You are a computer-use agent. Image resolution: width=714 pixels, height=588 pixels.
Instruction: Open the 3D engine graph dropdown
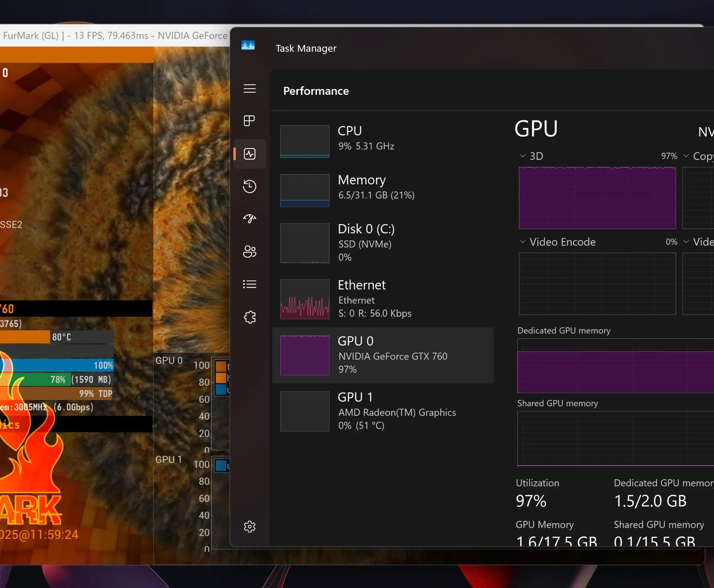tap(522, 156)
